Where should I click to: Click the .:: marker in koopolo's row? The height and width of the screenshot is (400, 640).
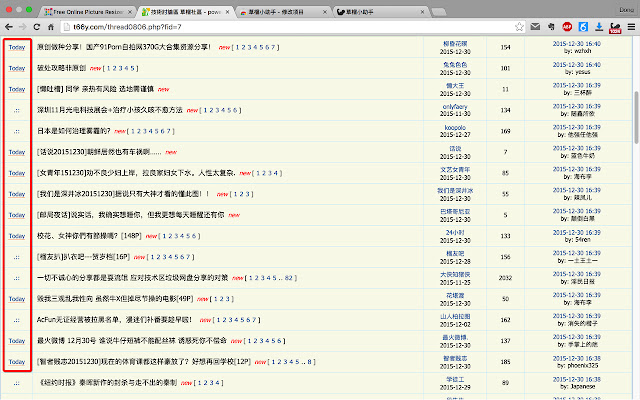[x=16, y=131]
